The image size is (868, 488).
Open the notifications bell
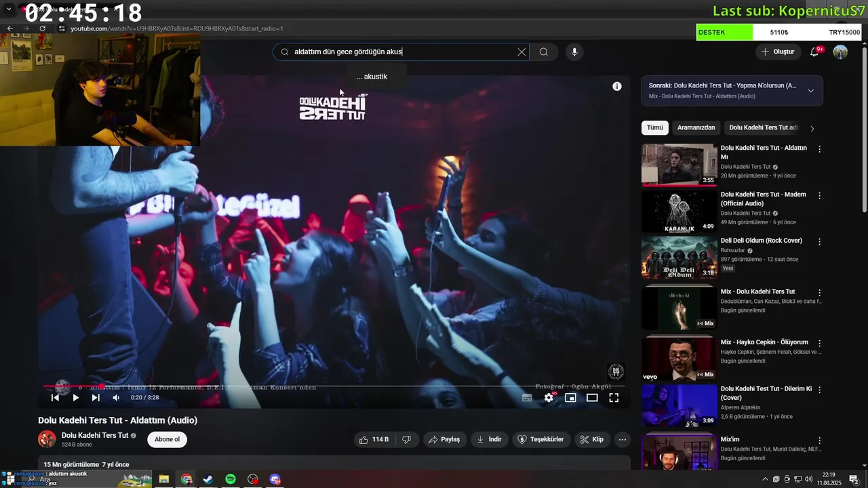(x=814, y=52)
